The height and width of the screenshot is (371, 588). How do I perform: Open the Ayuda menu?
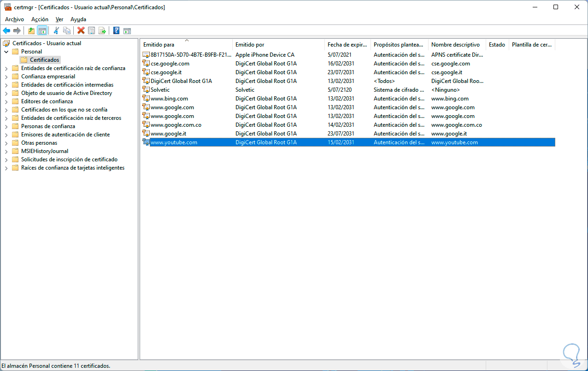pos(78,19)
